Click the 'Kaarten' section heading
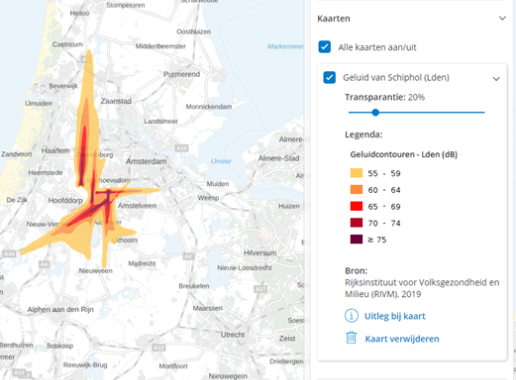This screenshot has width=516, height=380. point(334,19)
